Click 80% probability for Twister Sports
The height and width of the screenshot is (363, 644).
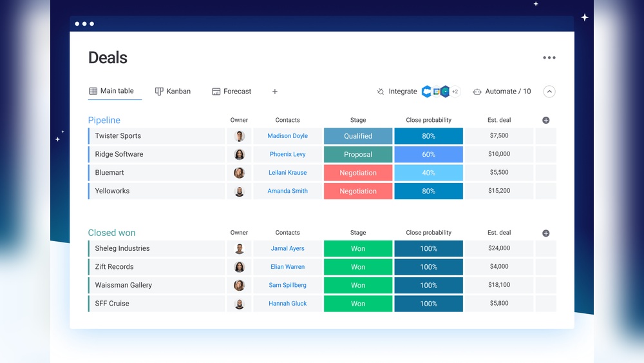tap(428, 136)
